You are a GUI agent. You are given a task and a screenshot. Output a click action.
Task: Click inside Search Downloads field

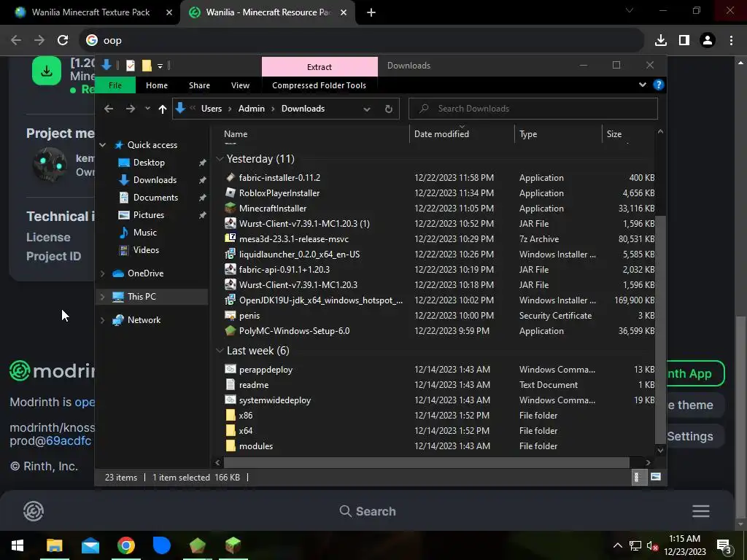tap(533, 109)
